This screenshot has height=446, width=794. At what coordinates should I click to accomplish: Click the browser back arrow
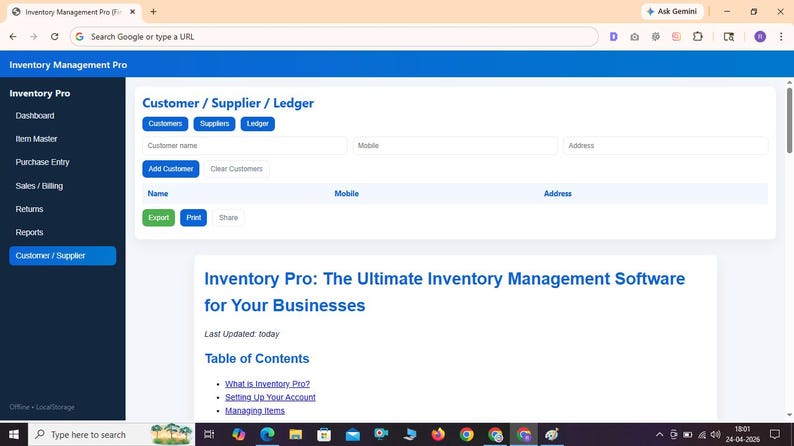(13, 36)
